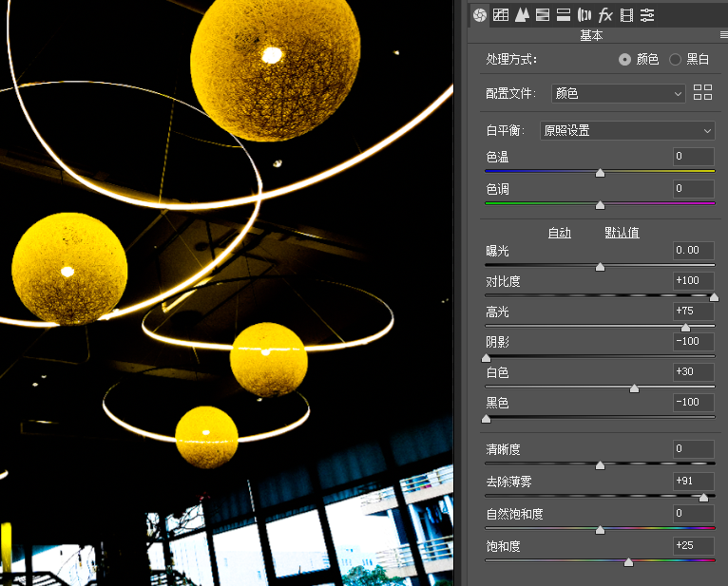Open the 白平衡 white balance dropdown

click(x=627, y=130)
